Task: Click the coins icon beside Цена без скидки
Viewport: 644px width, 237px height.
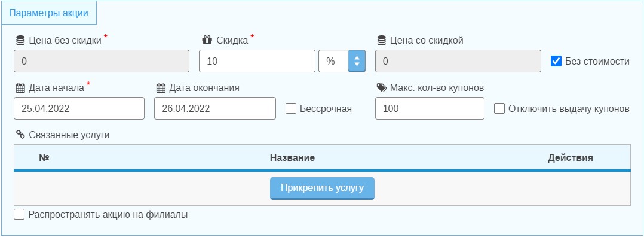Action: pyautogui.click(x=20, y=40)
